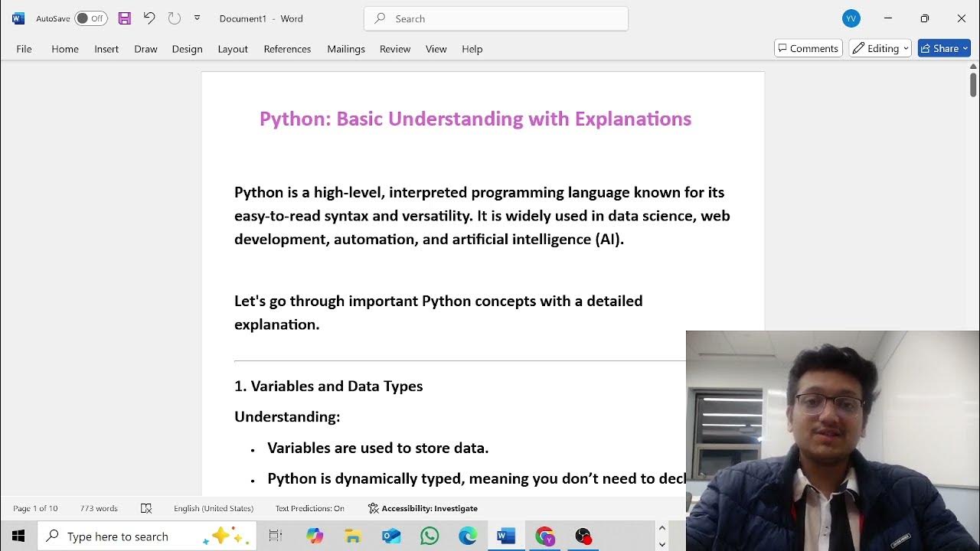Image resolution: width=980 pixels, height=551 pixels.
Task: Open the View tab
Action: (436, 49)
